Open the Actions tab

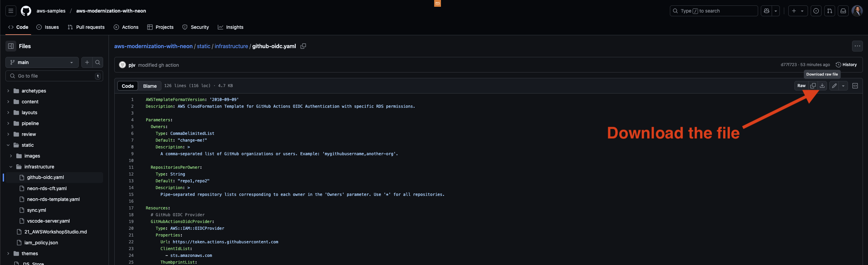(x=126, y=27)
